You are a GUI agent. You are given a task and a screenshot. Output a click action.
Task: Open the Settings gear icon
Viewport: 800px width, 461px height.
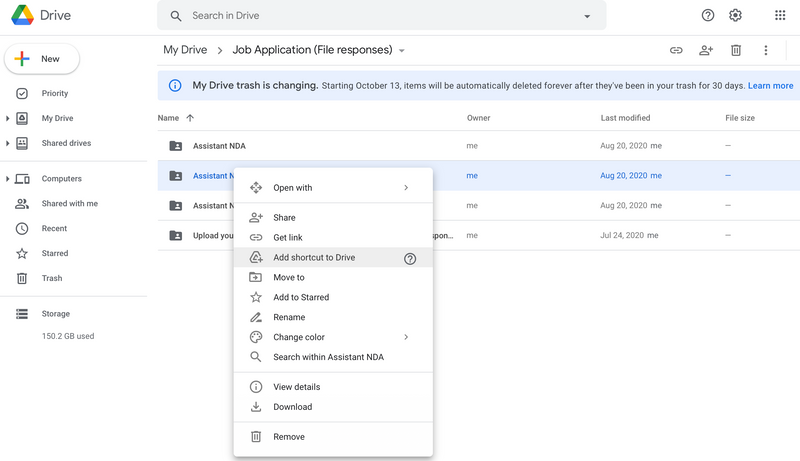[x=736, y=16]
